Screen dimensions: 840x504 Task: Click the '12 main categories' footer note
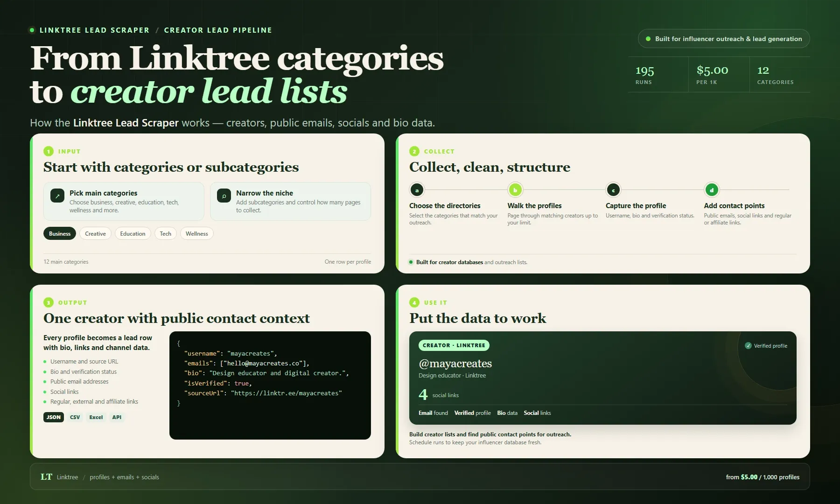click(66, 262)
